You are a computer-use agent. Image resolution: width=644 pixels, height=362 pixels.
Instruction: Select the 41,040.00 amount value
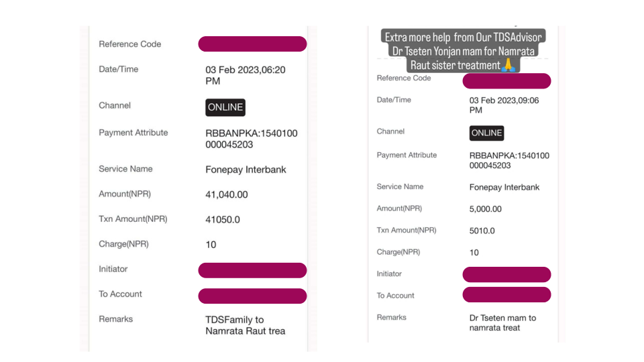pos(227,194)
